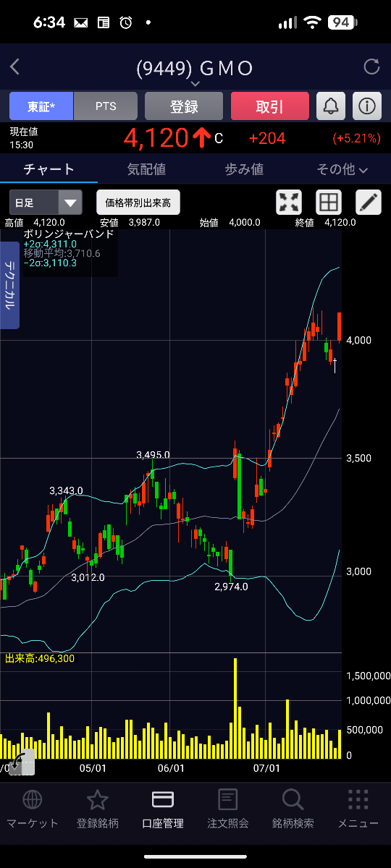
Task: Open 銘柄検索 magnifier icon
Action: point(293,799)
